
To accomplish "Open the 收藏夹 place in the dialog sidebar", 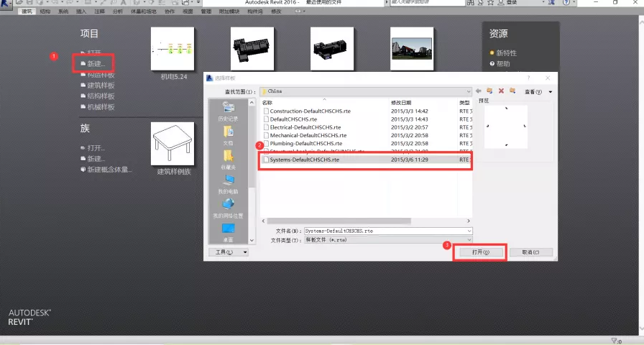I will pos(228,160).
